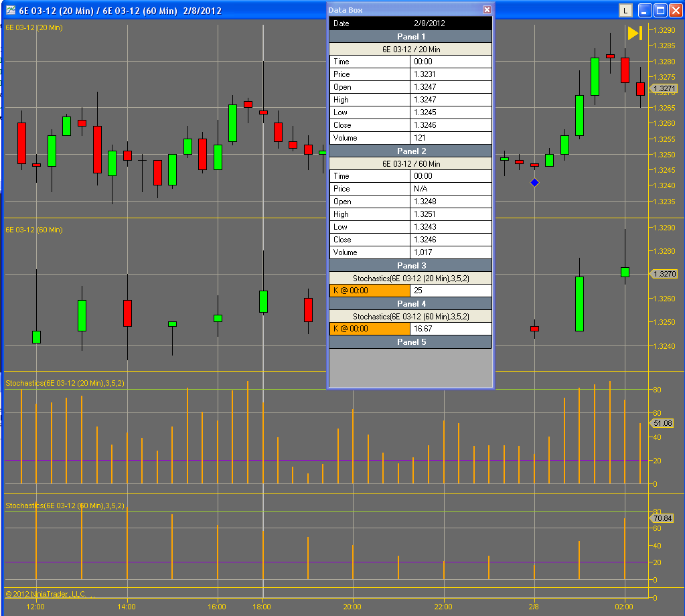Click the Date value 2/8/2012
This screenshot has height=616, width=685.
[429, 23]
